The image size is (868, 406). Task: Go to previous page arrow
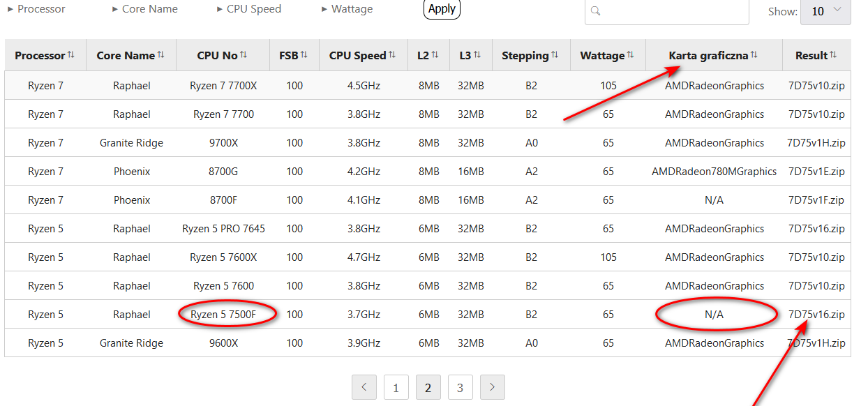click(x=364, y=388)
